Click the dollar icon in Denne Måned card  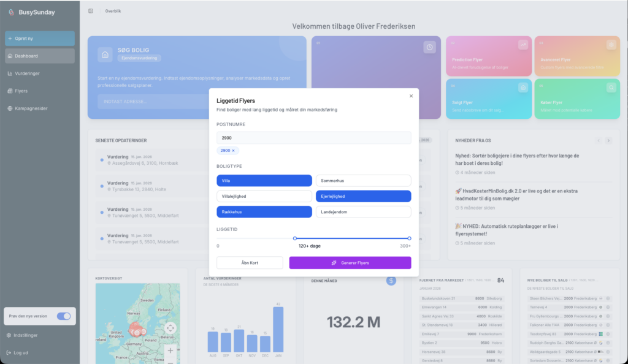(x=391, y=281)
